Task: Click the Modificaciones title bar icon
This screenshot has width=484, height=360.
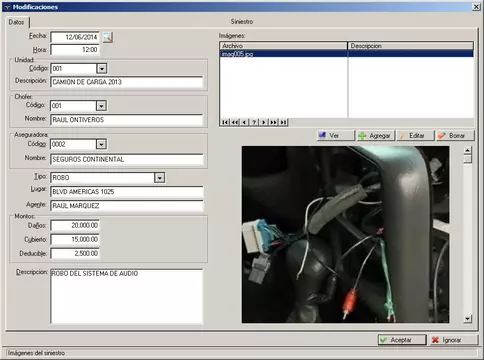Action: [x=7, y=7]
